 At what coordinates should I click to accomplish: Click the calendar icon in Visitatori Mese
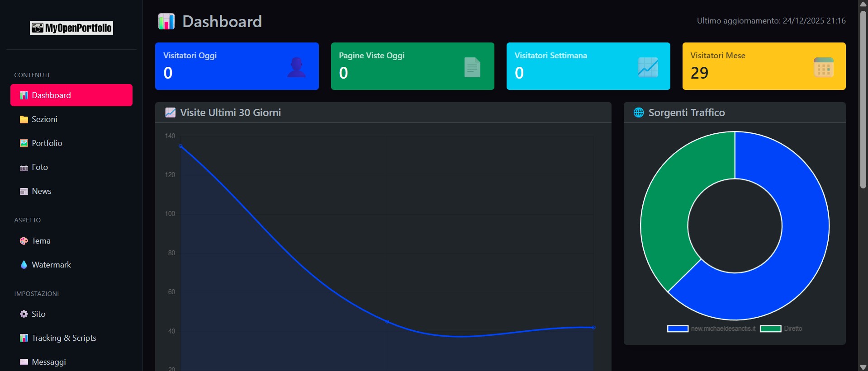pyautogui.click(x=824, y=67)
